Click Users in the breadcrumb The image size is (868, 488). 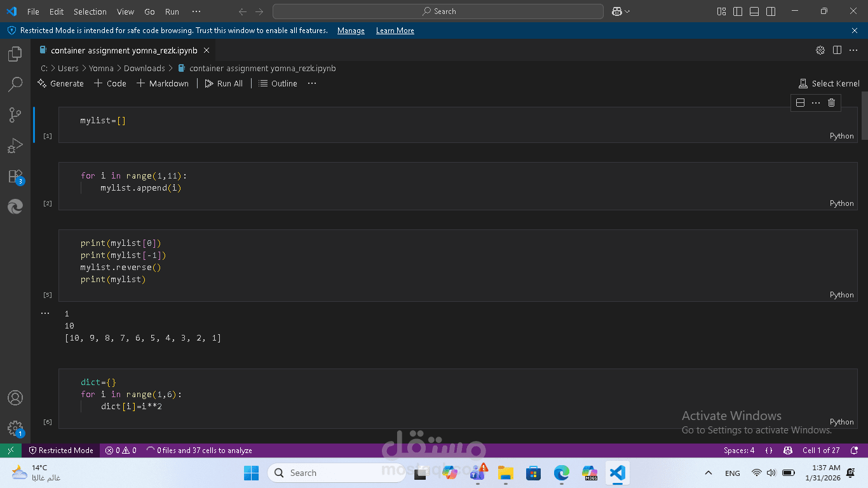pos(68,68)
